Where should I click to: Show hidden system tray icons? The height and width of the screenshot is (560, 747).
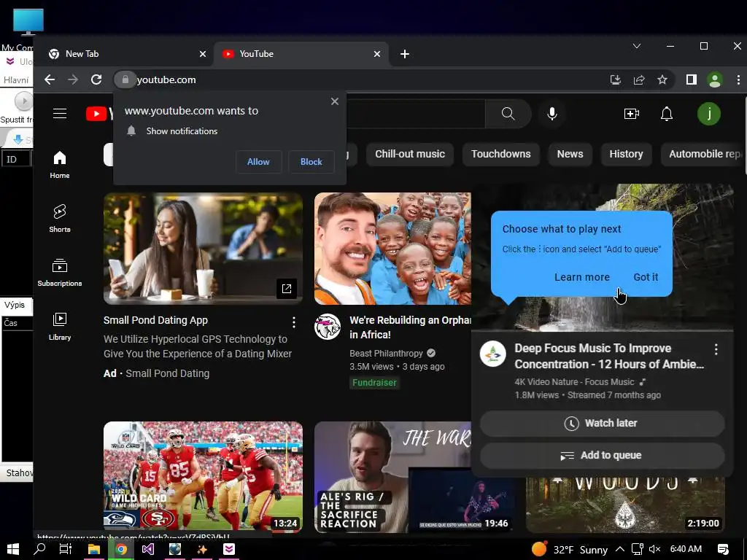pos(620,549)
